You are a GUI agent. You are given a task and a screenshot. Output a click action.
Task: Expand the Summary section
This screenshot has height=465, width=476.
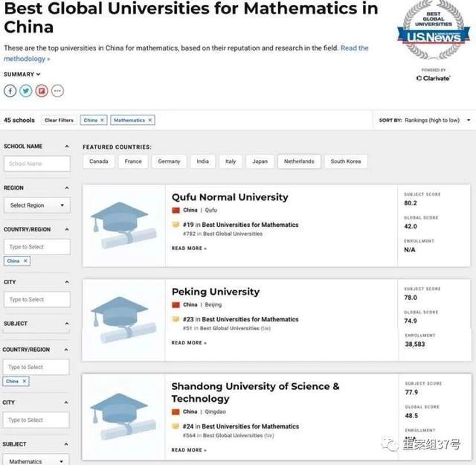22,74
